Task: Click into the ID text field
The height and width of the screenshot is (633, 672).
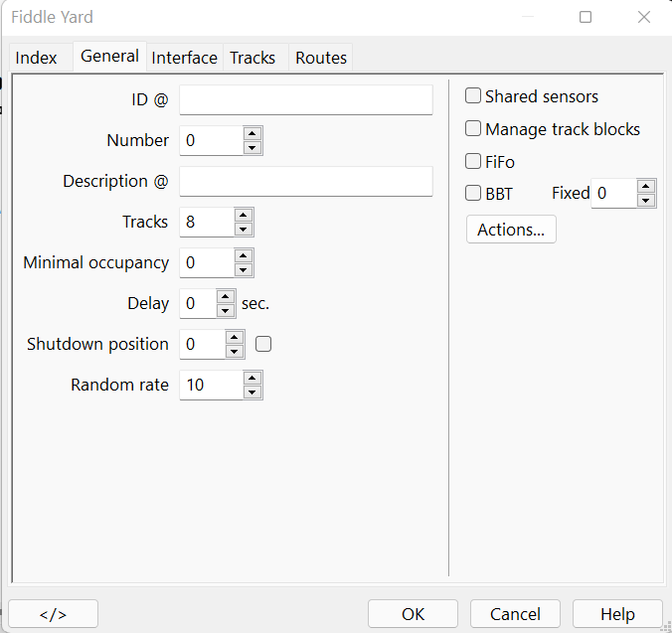Action: coord(306,100)
